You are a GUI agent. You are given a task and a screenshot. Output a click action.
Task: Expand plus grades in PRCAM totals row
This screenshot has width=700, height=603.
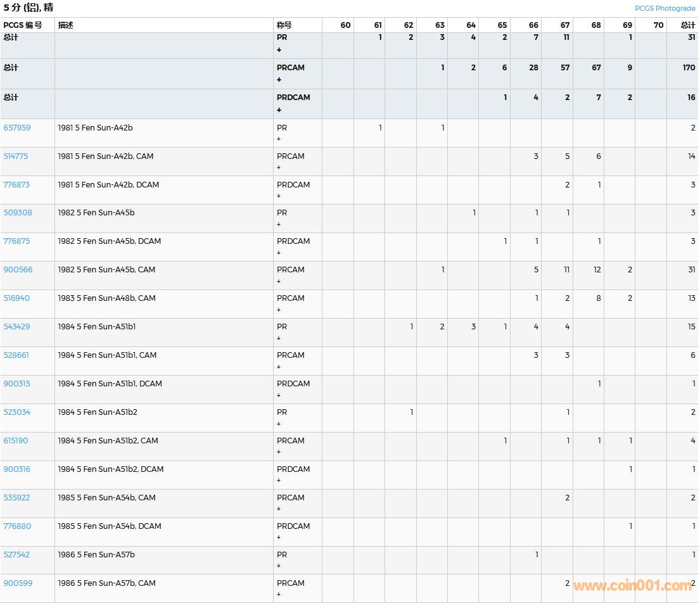click(x=279, y=80)
